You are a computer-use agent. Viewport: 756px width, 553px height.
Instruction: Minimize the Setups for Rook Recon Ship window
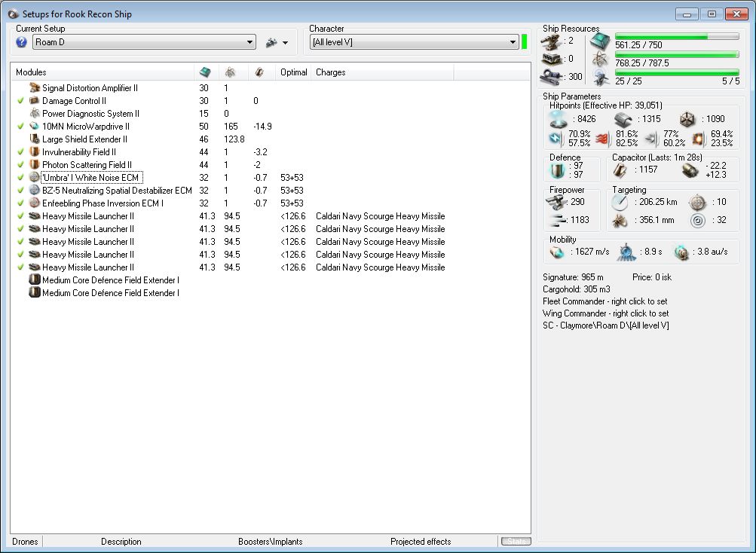(x=687, y=14)
